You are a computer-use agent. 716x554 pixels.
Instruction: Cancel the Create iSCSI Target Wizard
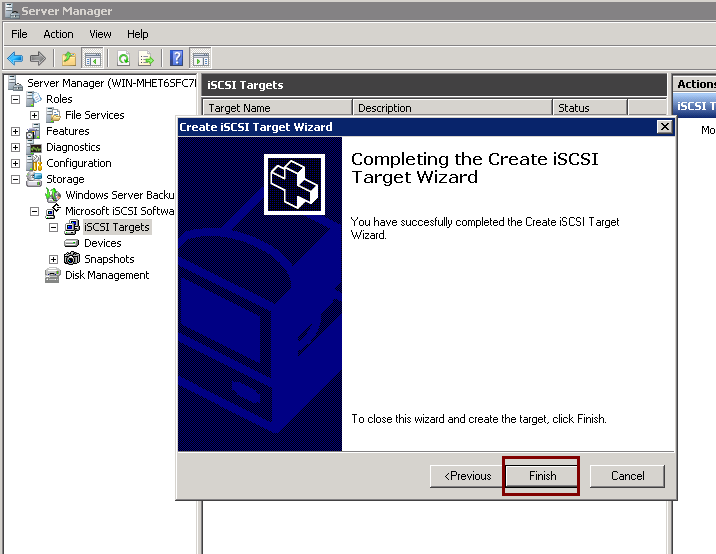627,476
